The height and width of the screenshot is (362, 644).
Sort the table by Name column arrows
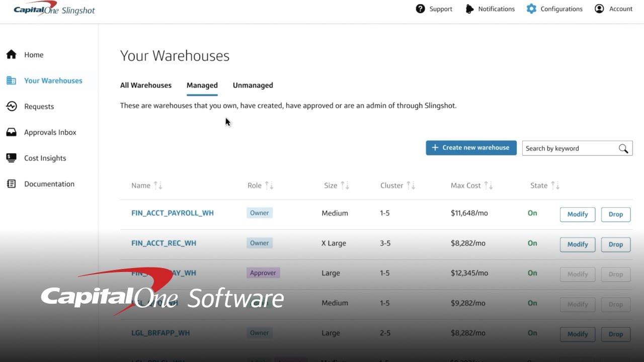[x=158, y=186]
